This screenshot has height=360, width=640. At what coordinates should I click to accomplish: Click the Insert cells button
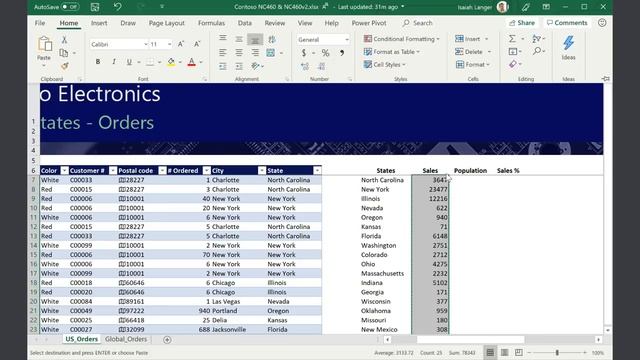pyautogui.click(x=471, y=39)
